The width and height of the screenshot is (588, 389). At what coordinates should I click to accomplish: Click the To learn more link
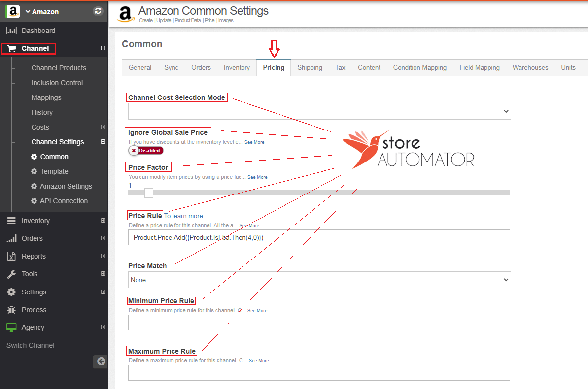[x=186, y=216]
